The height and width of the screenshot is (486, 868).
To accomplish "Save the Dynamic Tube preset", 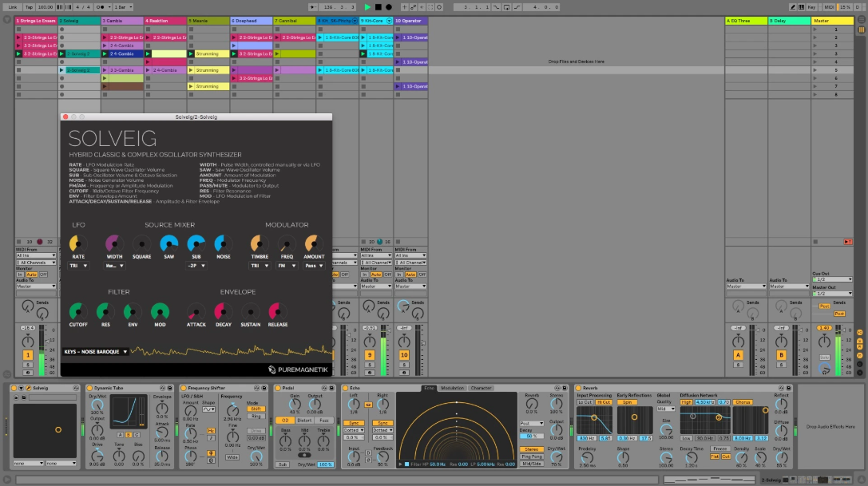I will pyautogui.click(x=170, y=388).
